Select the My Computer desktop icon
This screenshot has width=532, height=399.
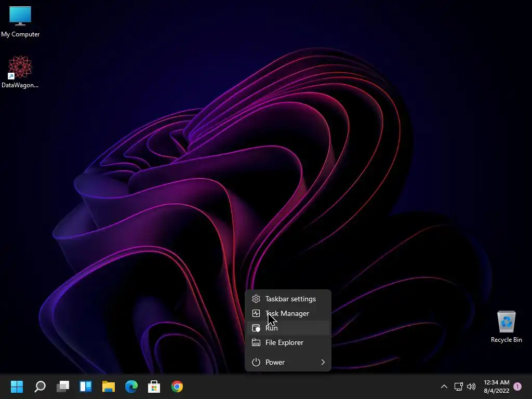20,22
